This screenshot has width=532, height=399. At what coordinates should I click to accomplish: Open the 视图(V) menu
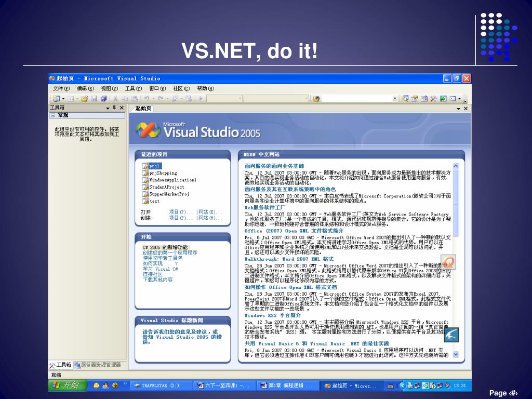pos(109,88)
